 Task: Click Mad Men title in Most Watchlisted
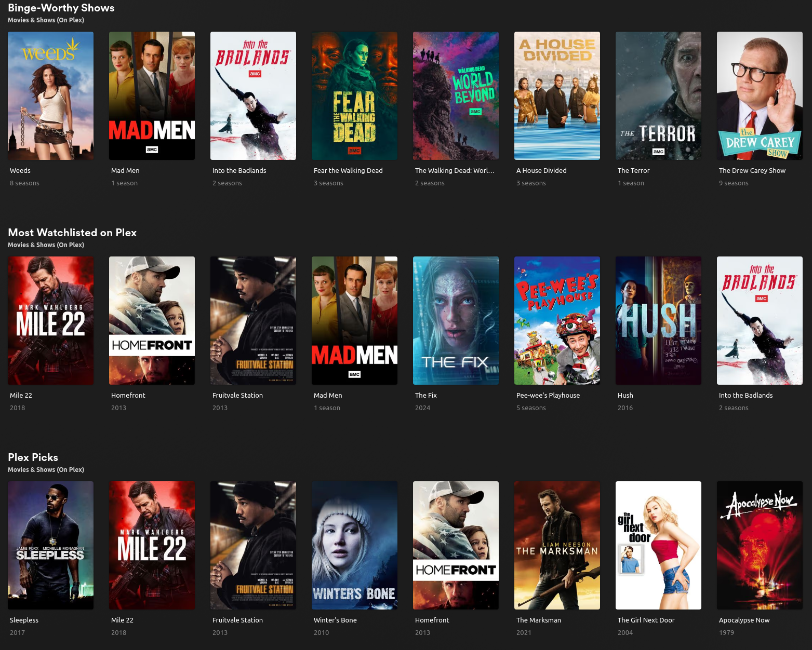[328, 395]
